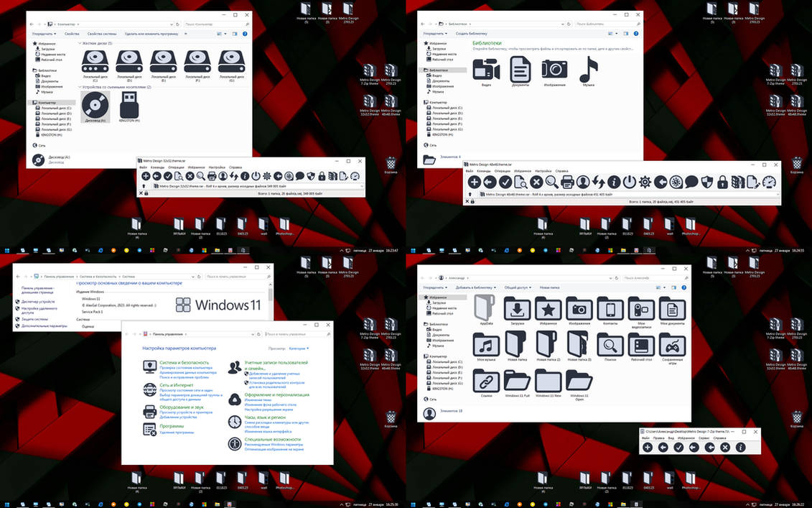The height and width of the screenshot is (508, 812).
Task: Open Часы, язык и регион category link
Action: [265, 417]
